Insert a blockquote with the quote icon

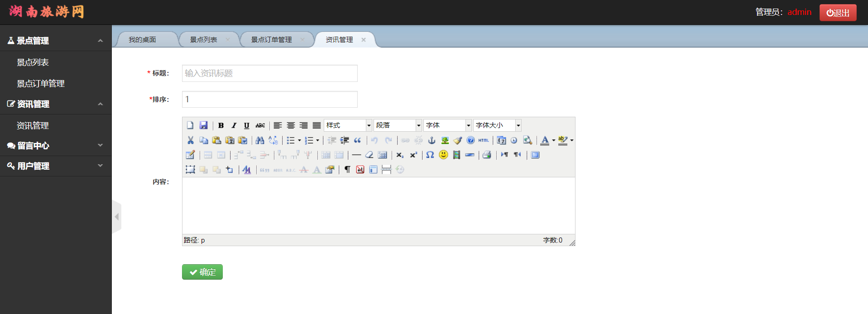tap(358, 140)
